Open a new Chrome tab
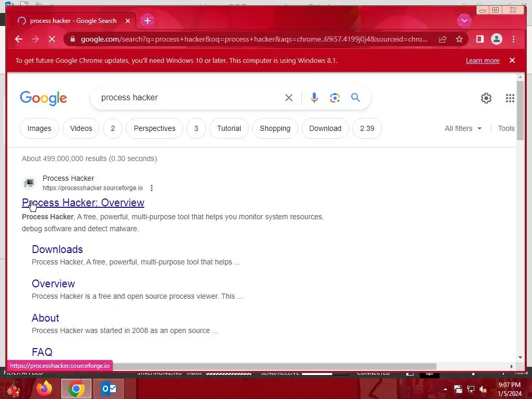532x399 pixels. click(x=147, y=21)
